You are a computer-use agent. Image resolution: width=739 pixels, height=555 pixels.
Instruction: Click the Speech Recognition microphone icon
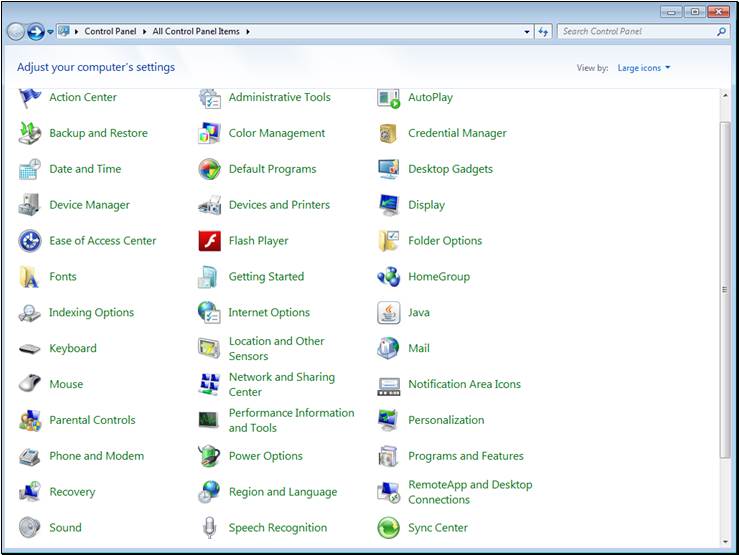click(x=209, y=528)
